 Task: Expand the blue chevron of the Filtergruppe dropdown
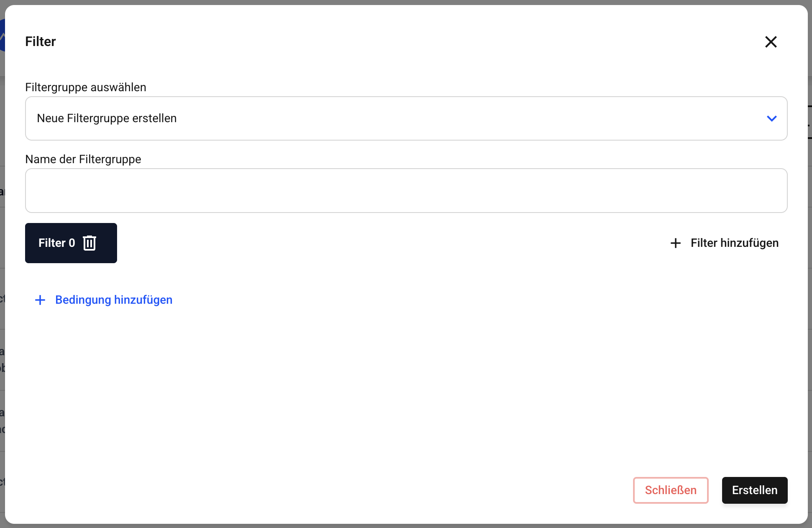pyautogui.click(x=771, y=118)
